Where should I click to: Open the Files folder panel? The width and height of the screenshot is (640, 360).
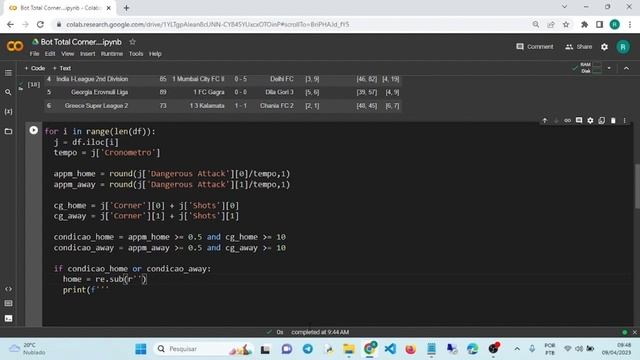[x=8, y=131]
